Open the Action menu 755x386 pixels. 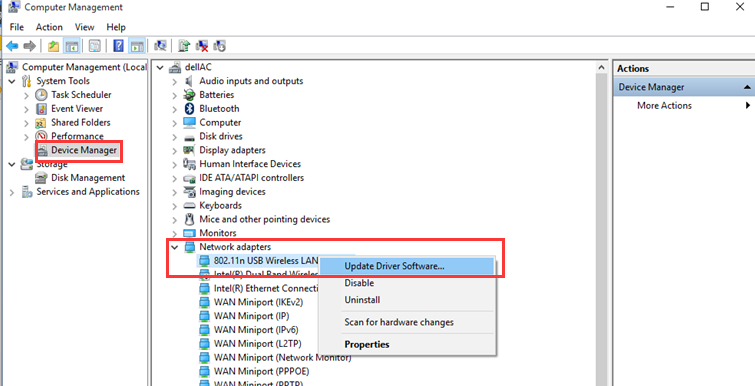[49, 27]
